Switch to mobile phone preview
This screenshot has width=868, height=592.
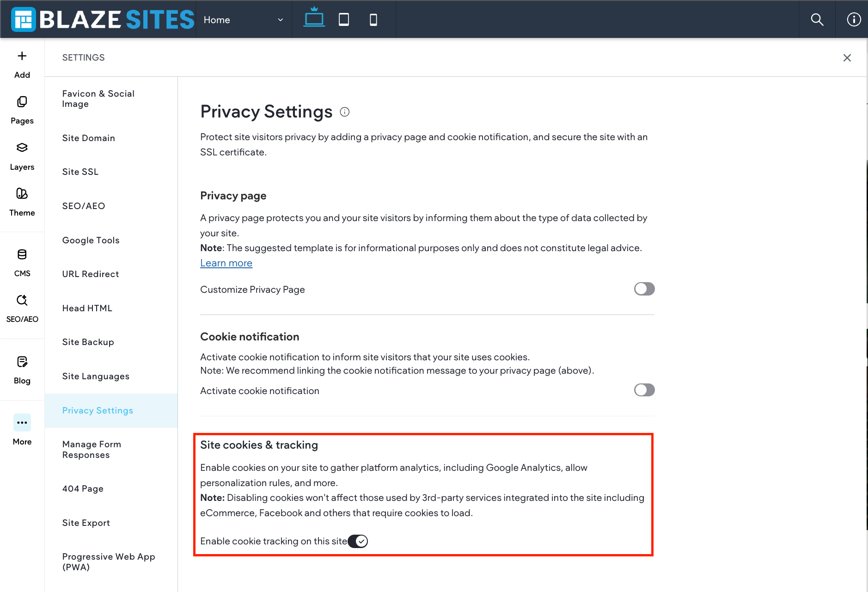373,19
